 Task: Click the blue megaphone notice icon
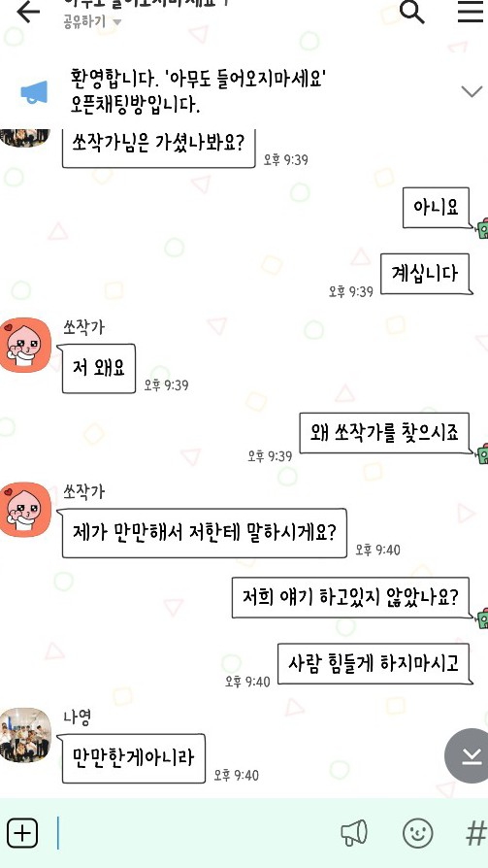coord(34,92)
